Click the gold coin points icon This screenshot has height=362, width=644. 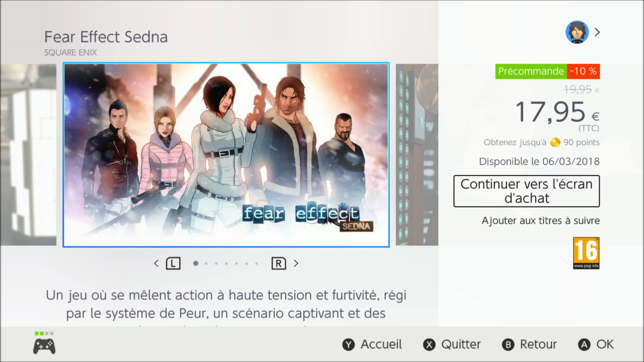tap(555, 142)
